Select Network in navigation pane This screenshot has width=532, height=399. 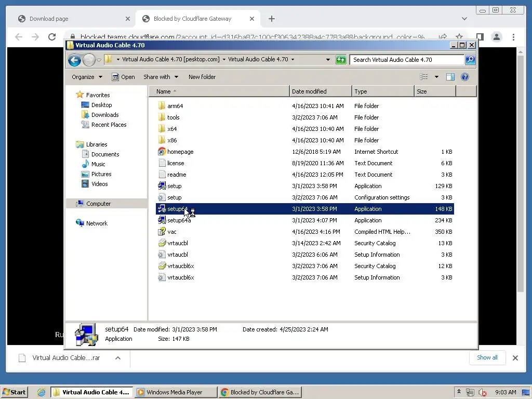click(x=97, y=223)
